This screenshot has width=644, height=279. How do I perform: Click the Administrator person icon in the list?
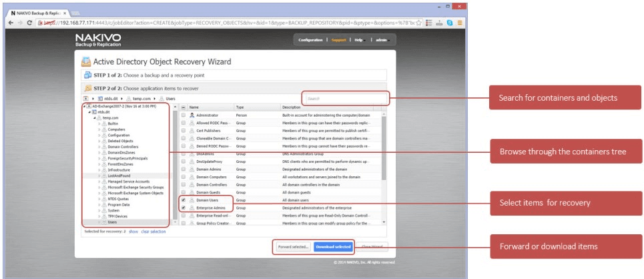coord(192,115)
